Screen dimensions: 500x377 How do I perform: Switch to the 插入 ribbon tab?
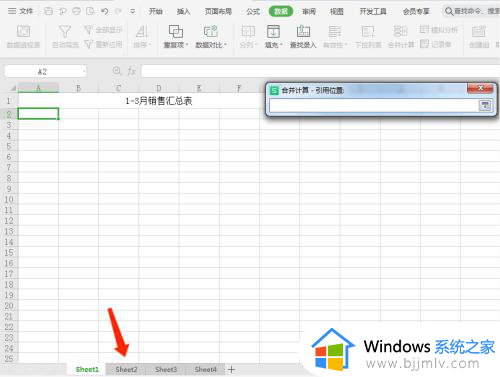183,12
